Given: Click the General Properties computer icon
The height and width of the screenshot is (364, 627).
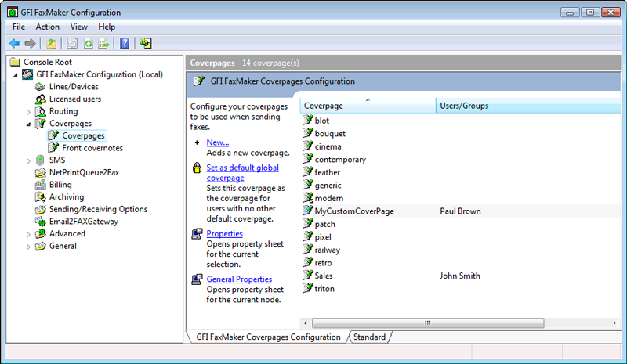Looking at the screenshot, I should click(197, 279).
